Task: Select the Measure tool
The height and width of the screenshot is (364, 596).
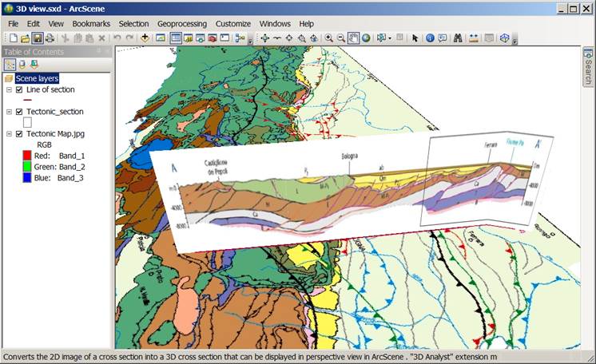Action: pos(473,38)
